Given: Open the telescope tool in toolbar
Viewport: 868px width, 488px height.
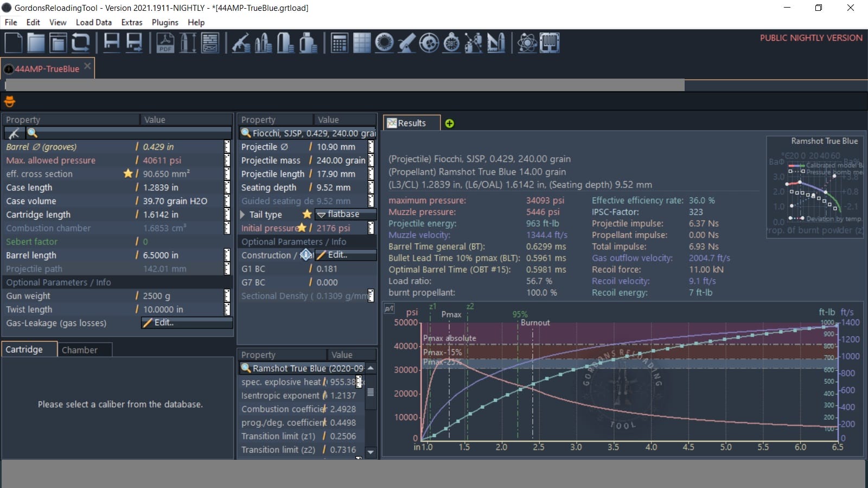Looking at the screenshot, I should [406, 43].
